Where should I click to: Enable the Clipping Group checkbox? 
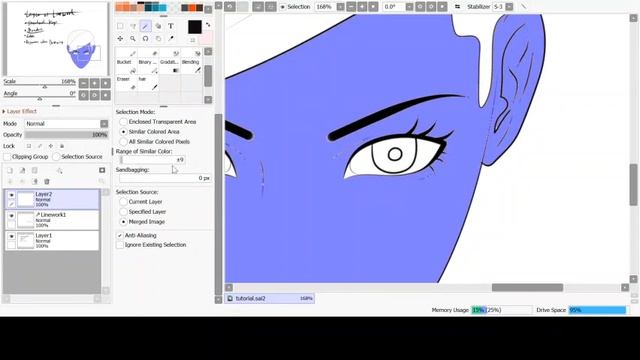pyautogui.click(x=7, y=157)
